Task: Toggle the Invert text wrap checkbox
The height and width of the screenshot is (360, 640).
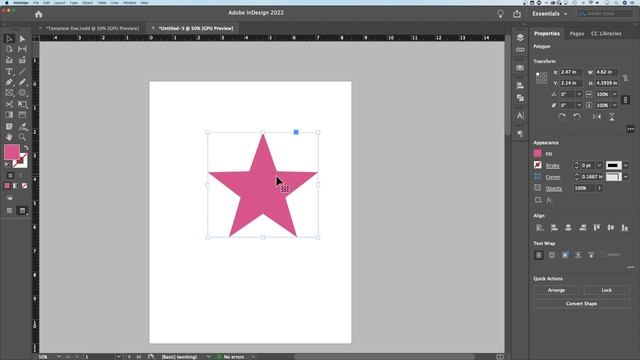Action: (x=602, y=255)
